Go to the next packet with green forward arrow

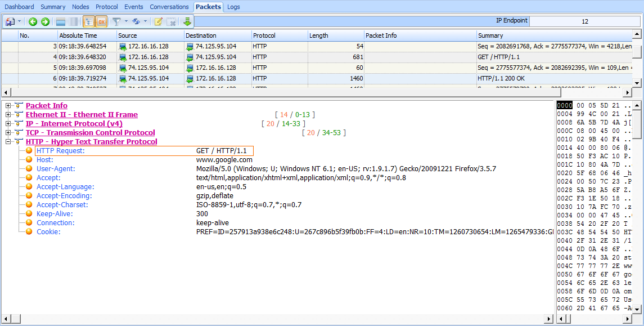point(45,22)
